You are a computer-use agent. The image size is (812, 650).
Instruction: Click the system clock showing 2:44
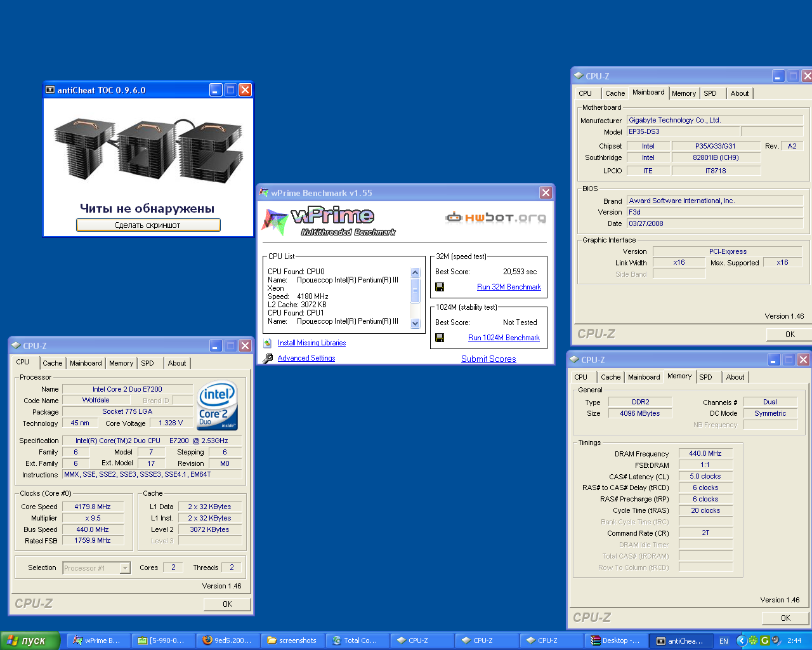pos(794,640)
